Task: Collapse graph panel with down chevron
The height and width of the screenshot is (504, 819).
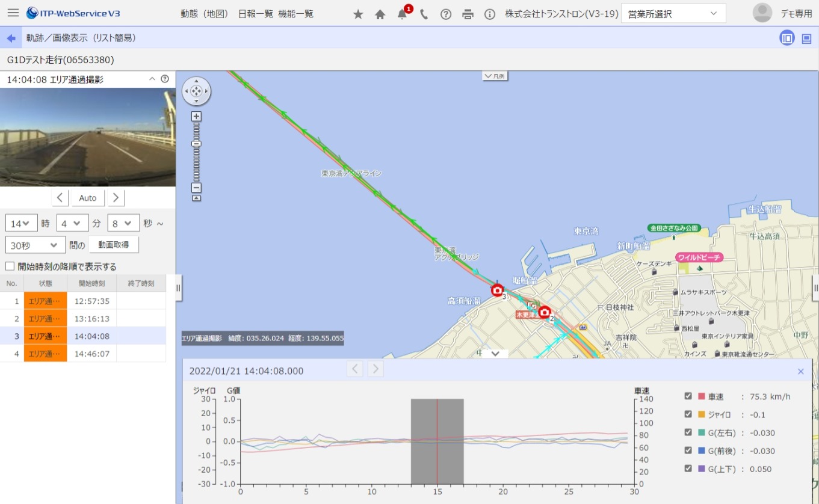Action: pyautogui.click(x=495, y=354)
